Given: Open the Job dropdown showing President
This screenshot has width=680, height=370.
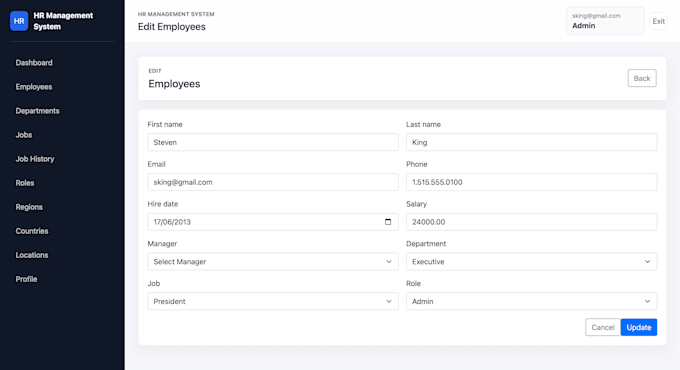Looking at the screenshot, I should [273, 301].
